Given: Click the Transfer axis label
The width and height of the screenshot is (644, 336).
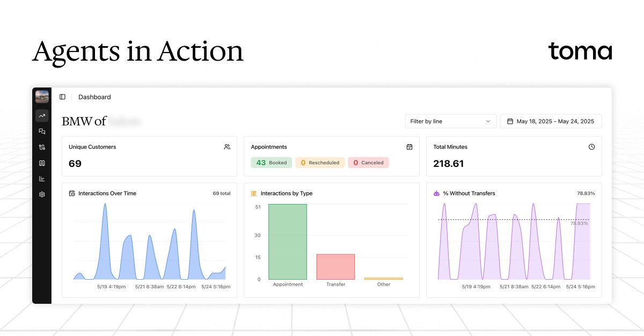Looking at the screenshot, I should click(335, 284).
